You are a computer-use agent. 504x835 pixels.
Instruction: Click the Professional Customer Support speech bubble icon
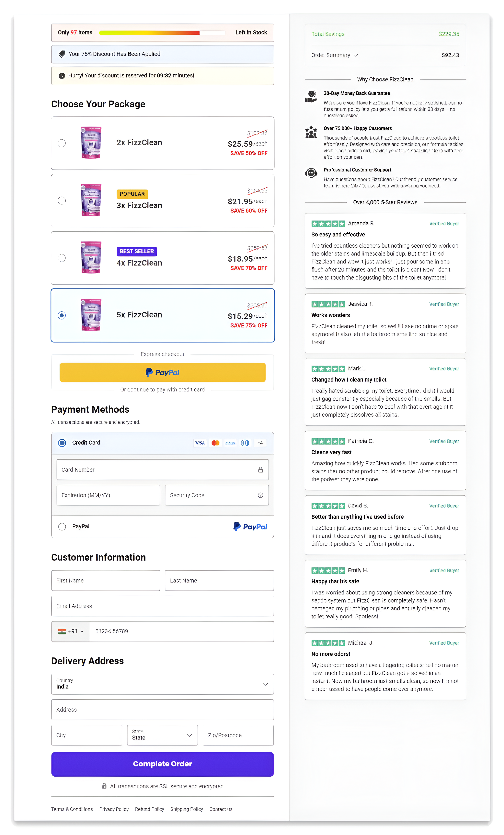click(311, 173)
